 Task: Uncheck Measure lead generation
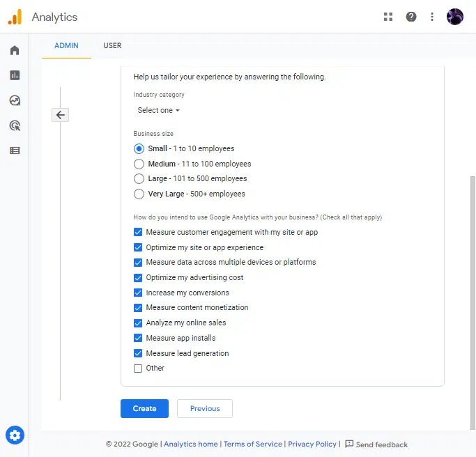point(138,353)
